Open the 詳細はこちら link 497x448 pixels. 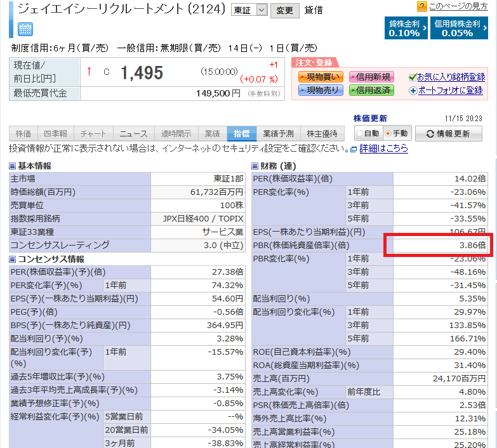tap(383, 148)
